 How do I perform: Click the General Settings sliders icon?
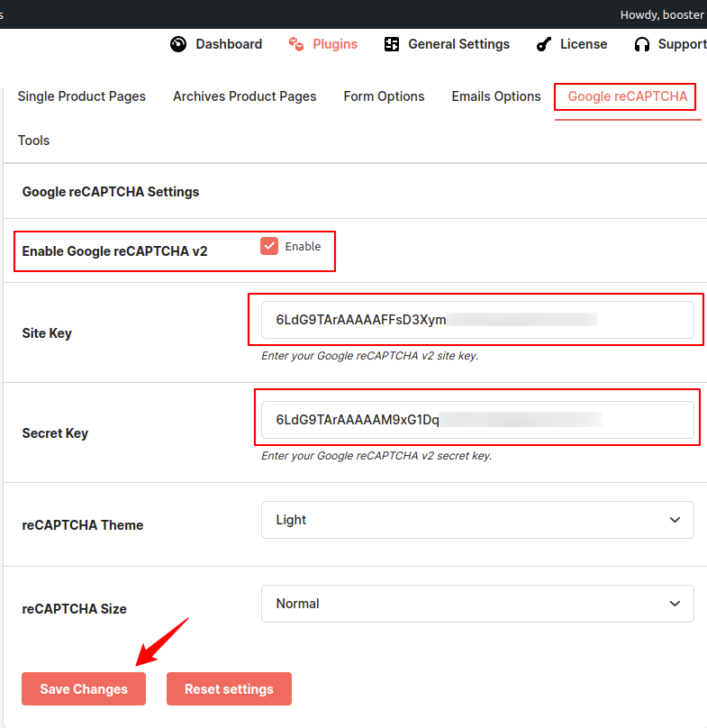coord(392,44)
